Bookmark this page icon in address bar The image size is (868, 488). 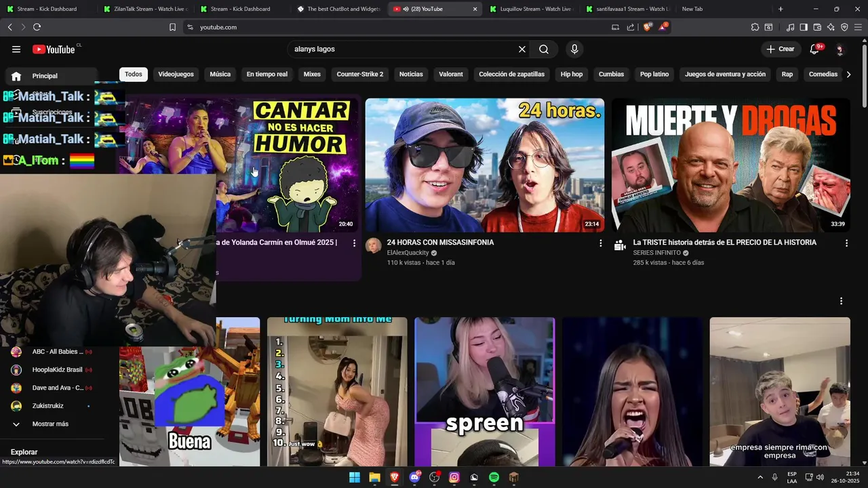click(172, 27)
